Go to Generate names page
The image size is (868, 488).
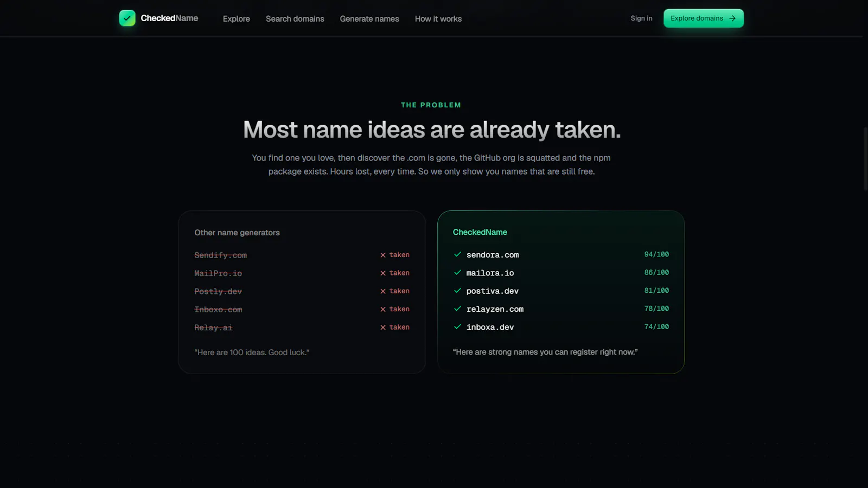tap(369, 19)
